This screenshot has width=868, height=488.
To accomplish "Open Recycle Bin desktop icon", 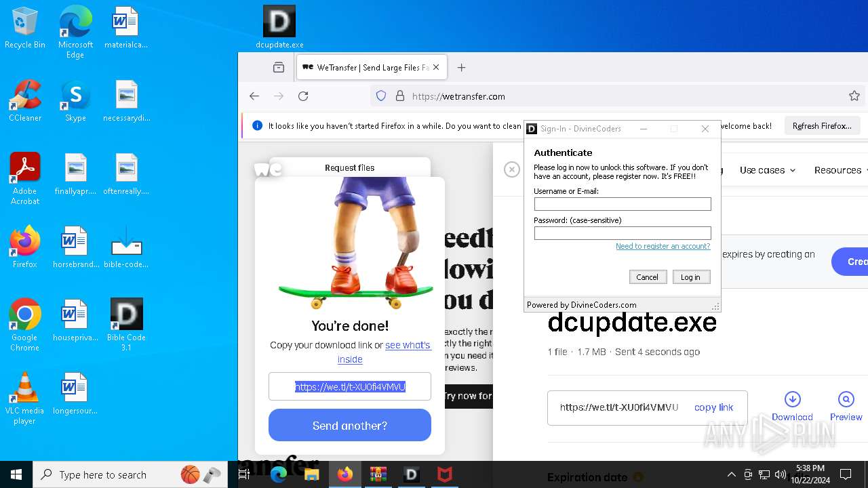I will click(25, 28).
